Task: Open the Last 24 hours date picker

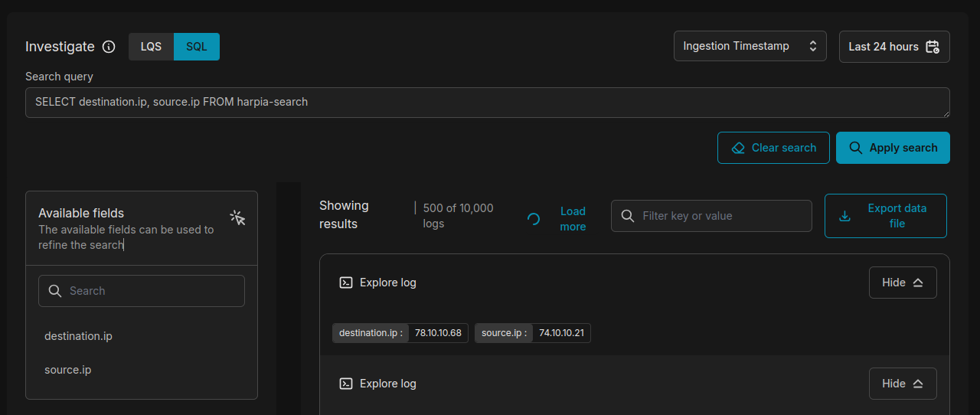Action: [x=894, y=47]
